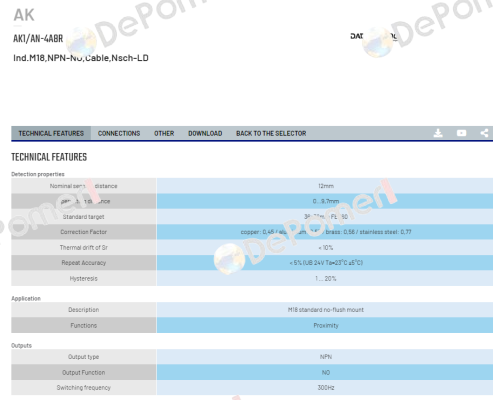
Task: Select the Output Function NO cell
Action: click(325, 372)
